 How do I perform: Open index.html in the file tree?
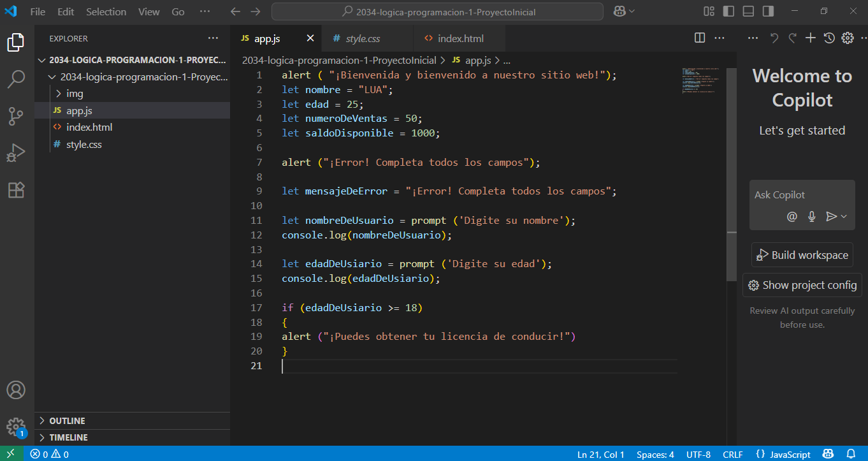pos(133,128)
